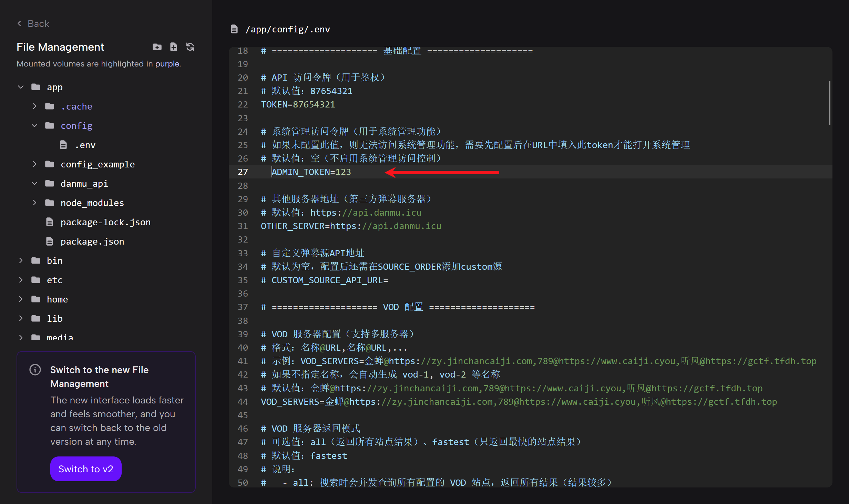Click the new file icon

(174, 47)
